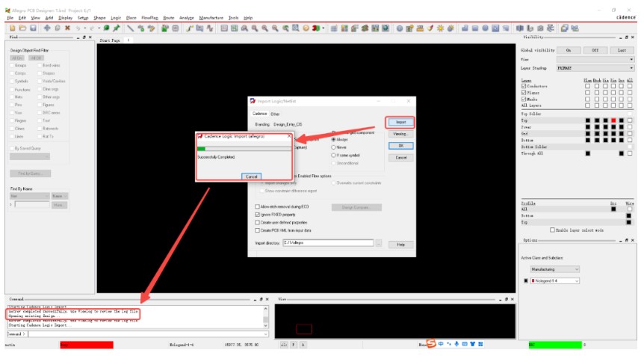Toggle the Planes layer checkbox
644x356 pixels.
point(524,93)
